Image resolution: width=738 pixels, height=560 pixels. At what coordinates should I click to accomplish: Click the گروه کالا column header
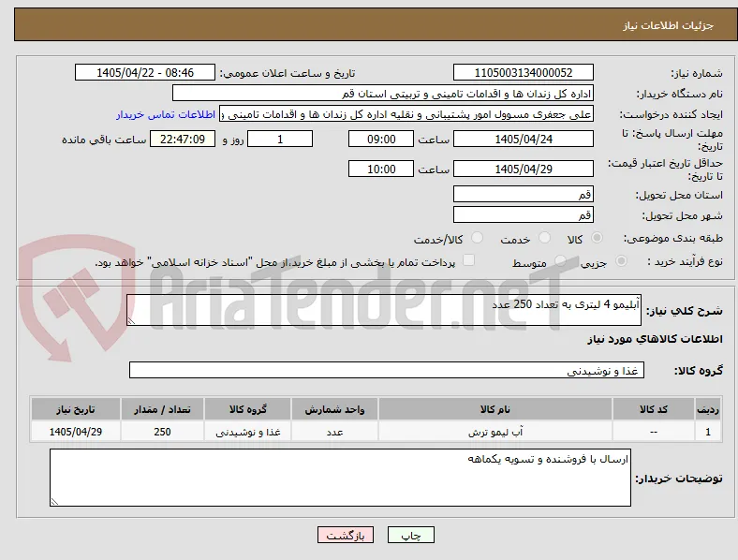pyautogui.click(x=248, y=409)
